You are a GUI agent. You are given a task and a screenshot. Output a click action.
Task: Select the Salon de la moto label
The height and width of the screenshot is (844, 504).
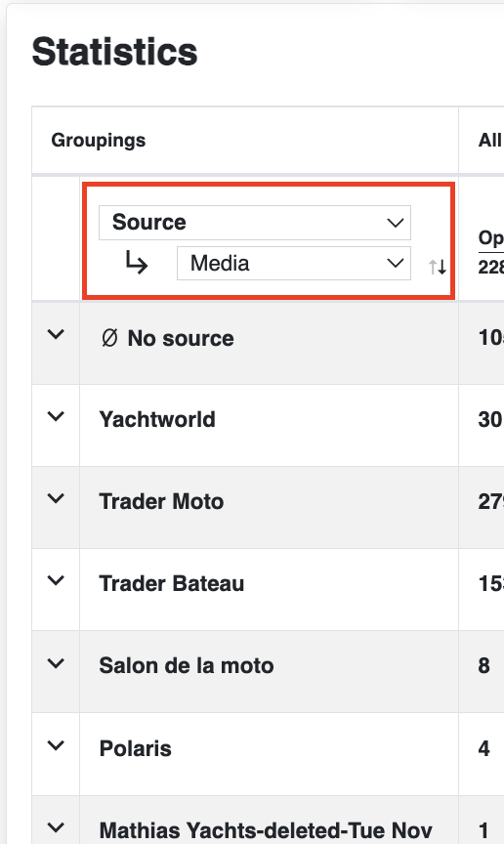tap(187, 666)
